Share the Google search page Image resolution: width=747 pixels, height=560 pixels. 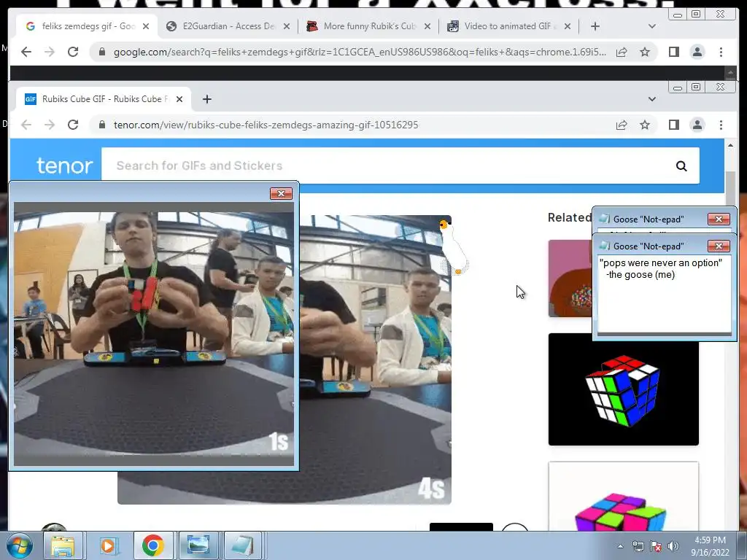coord(622,52)
